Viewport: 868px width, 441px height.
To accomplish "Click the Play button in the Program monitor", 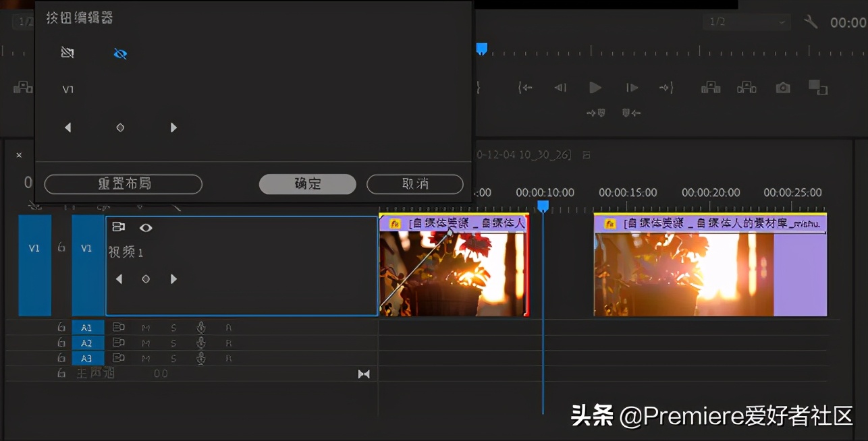I will point(595,88).
